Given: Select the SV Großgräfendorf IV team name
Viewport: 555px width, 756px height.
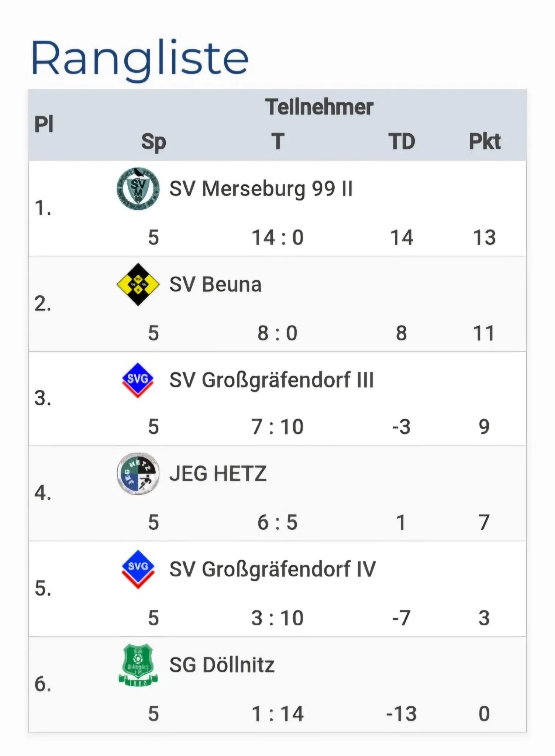Looking at the screenshot, I should tap(272, 569).
